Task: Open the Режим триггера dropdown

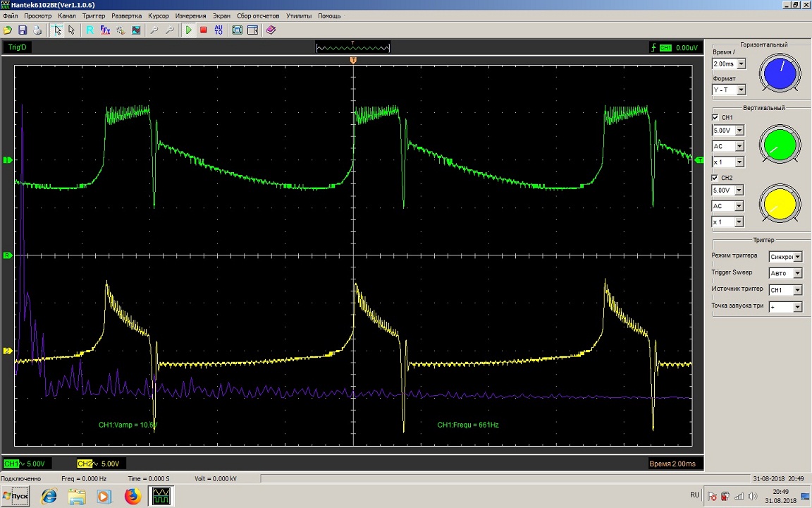Action: tap(797, 257)
